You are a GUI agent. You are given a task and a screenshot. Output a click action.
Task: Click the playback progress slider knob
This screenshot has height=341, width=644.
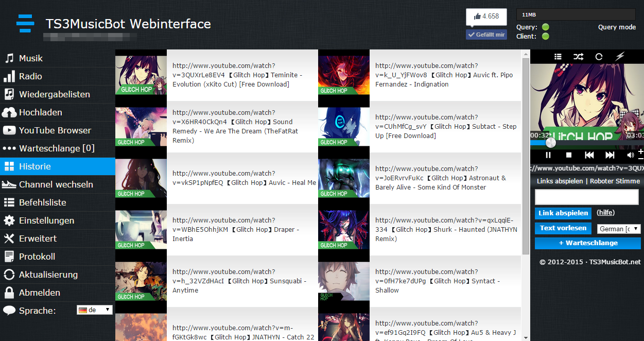[x=551, y=143]
